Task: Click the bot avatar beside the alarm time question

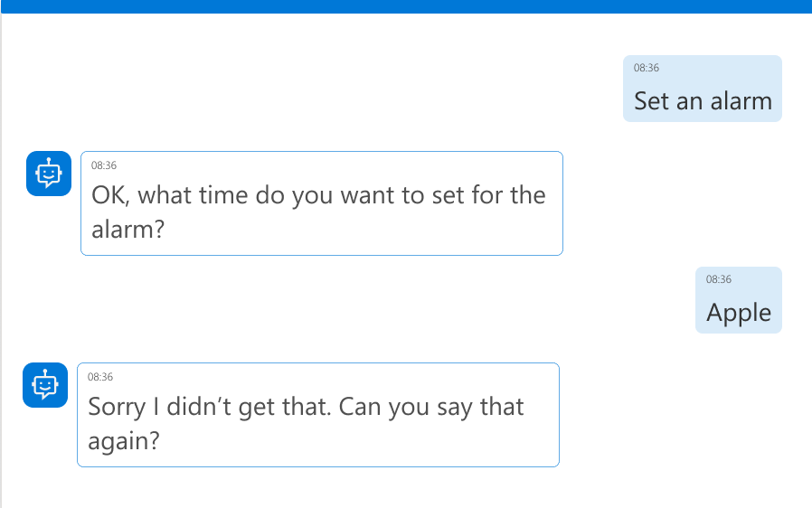Action: pos(48,174)
